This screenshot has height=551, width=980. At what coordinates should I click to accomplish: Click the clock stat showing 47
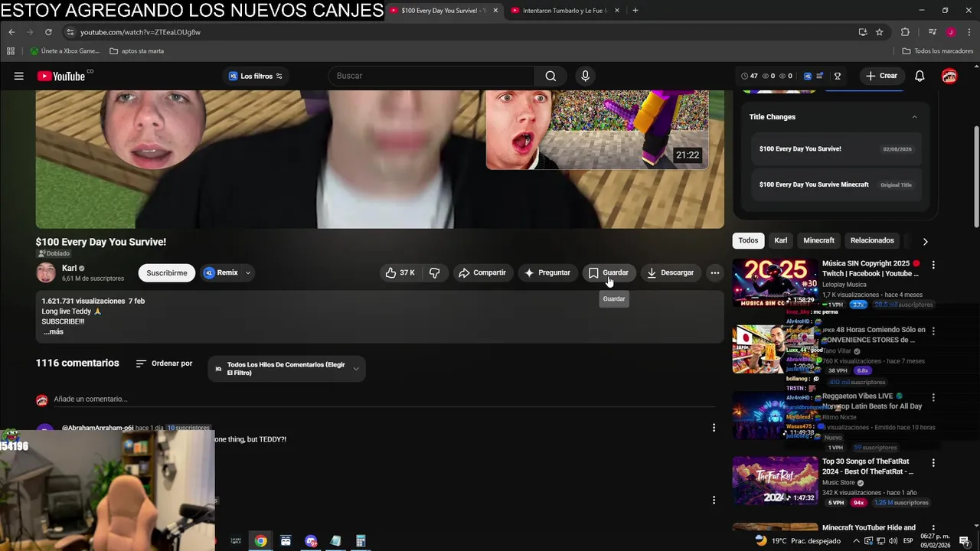click(750, 76)
